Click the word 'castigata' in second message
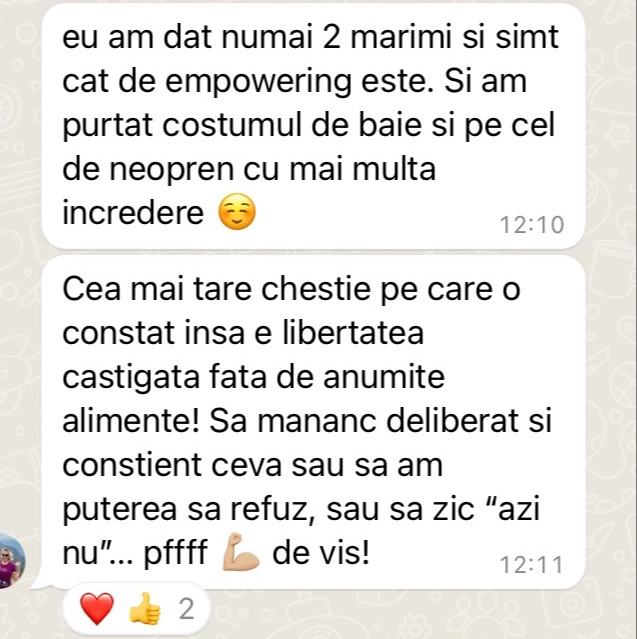 click(x=131, y=377)
